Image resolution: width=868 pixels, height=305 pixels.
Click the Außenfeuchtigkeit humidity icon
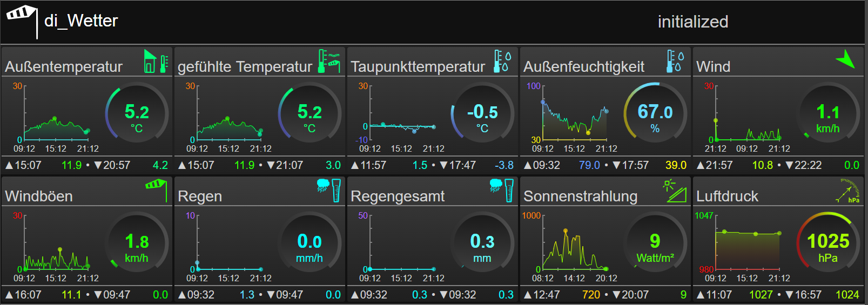point(675,61)
